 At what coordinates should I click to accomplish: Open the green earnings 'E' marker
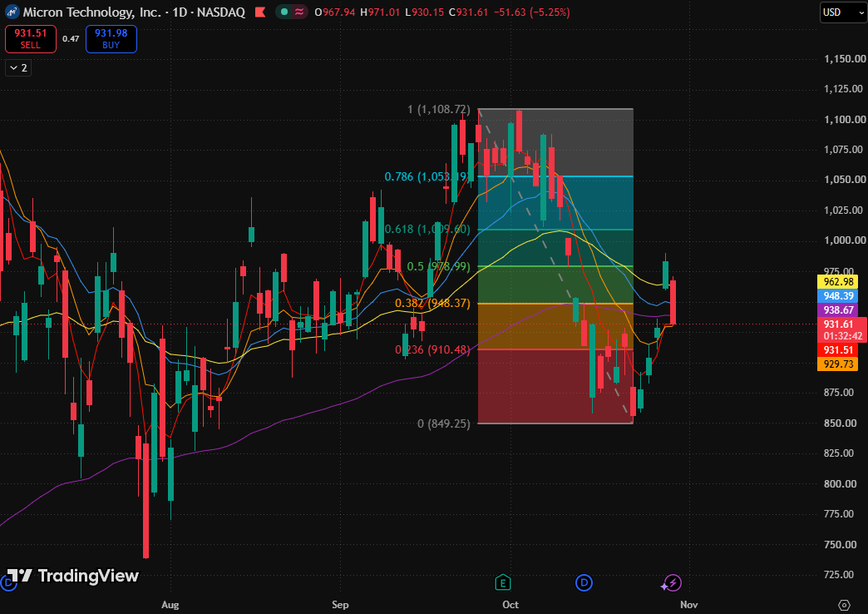coord(503,582)
